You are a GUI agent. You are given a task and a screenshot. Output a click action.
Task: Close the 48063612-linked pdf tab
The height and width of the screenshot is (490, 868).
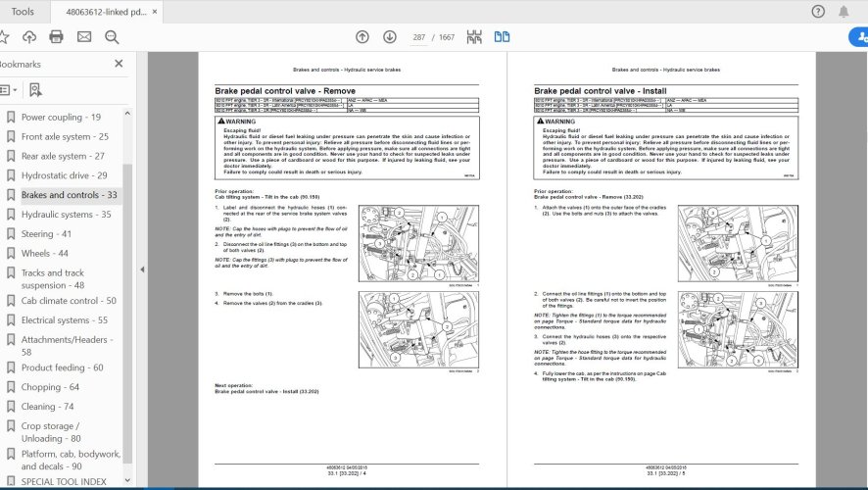click(155, 12)
